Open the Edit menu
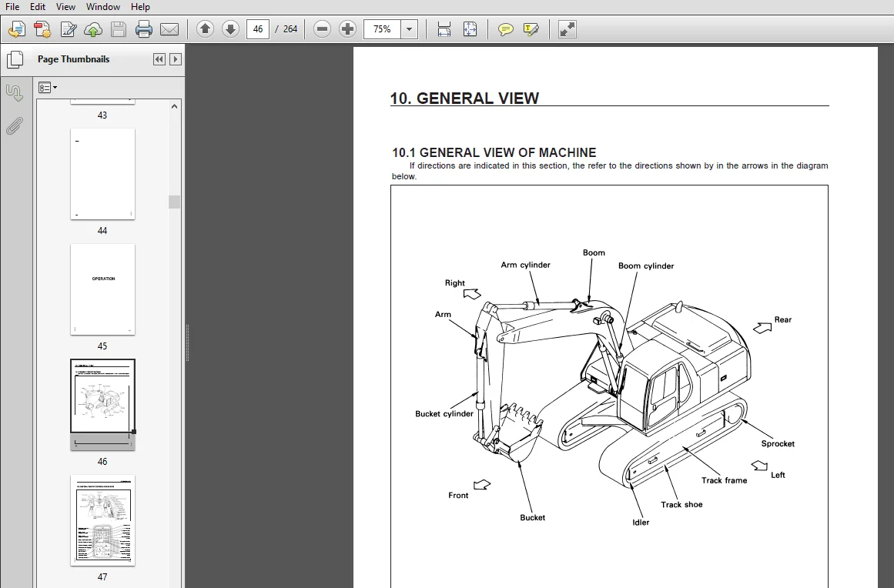894x588 pixels. tap(38, 7)
